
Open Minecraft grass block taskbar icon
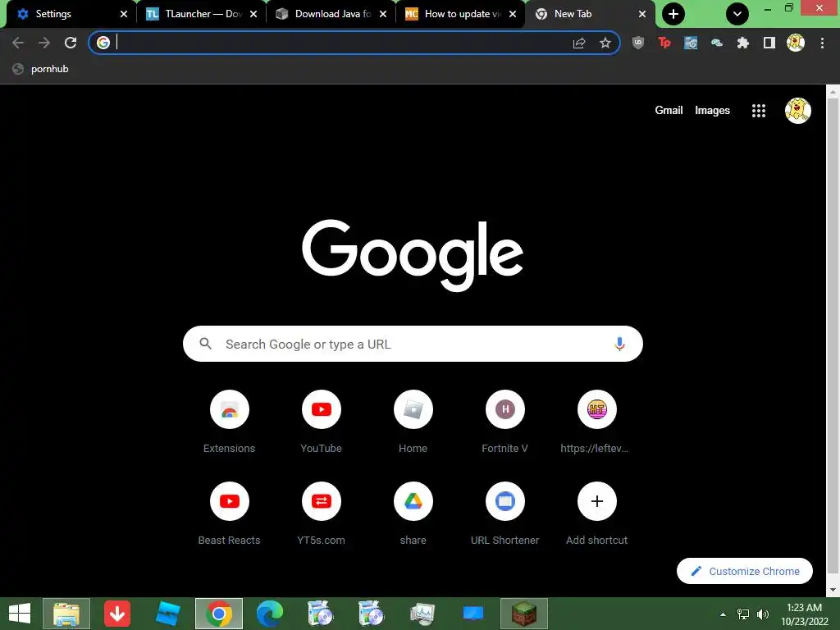point(524,614)
